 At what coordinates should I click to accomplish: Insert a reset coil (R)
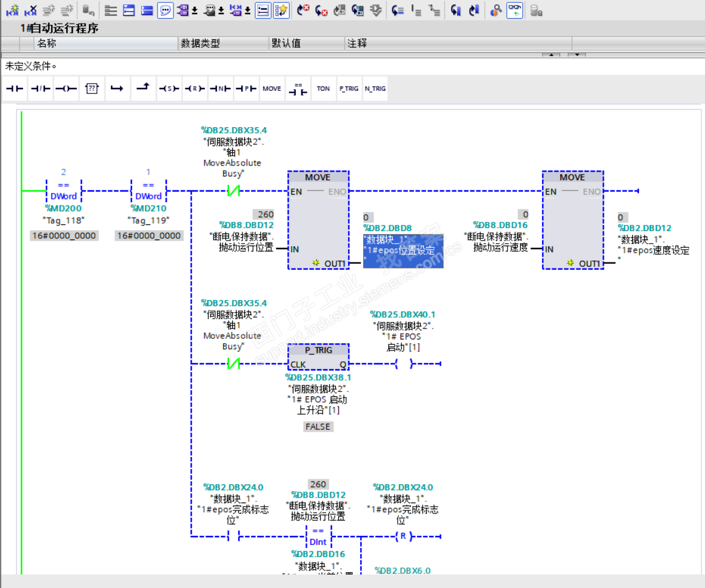[x=194, y=89]
